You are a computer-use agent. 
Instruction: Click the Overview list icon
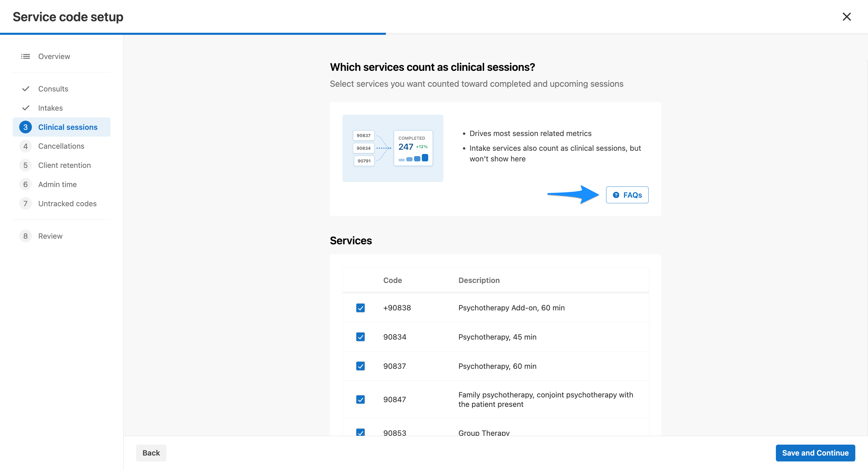tap(26, 56)
